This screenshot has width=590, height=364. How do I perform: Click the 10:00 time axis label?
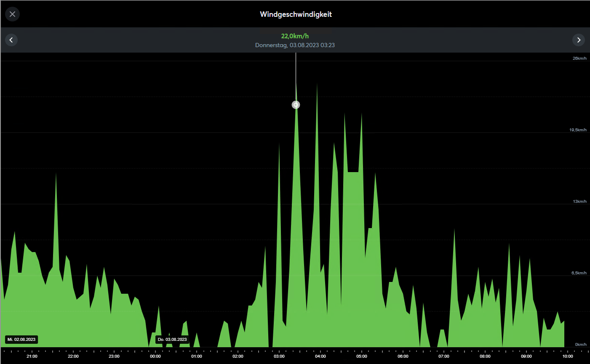click(568, 356)
